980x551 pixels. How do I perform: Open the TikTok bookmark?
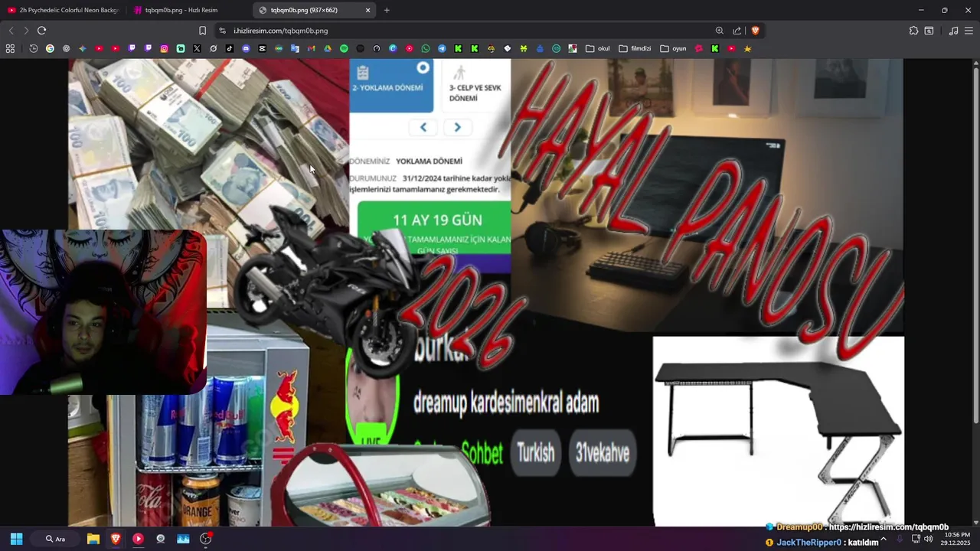click(229, 48)
